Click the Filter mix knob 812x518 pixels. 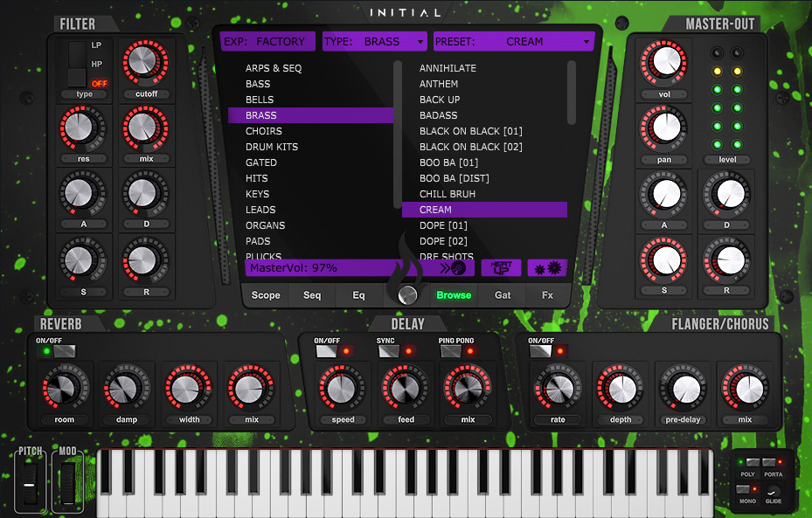pyautogui.click(x=145, y=128)
